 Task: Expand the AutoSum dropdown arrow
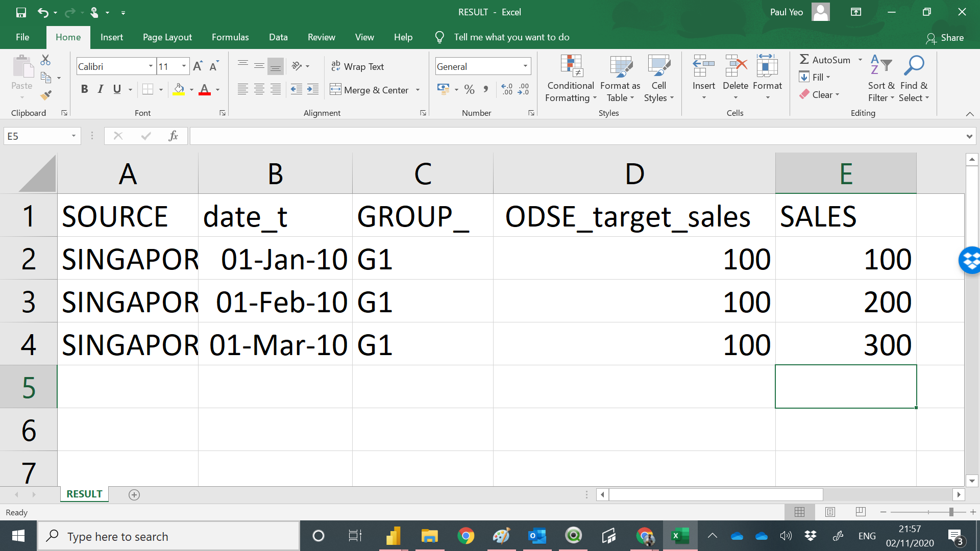click(x=860, y=60)
